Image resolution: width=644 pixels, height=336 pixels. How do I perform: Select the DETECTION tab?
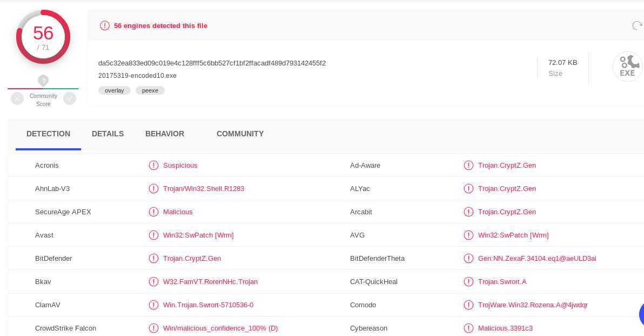pos(48,134)
